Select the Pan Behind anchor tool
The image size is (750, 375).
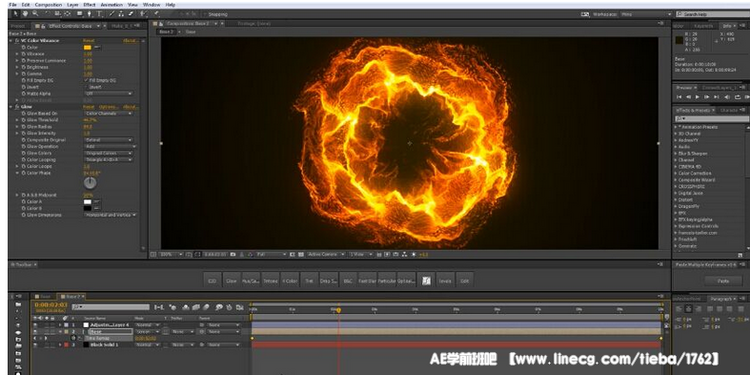click(x=67, y=14)
